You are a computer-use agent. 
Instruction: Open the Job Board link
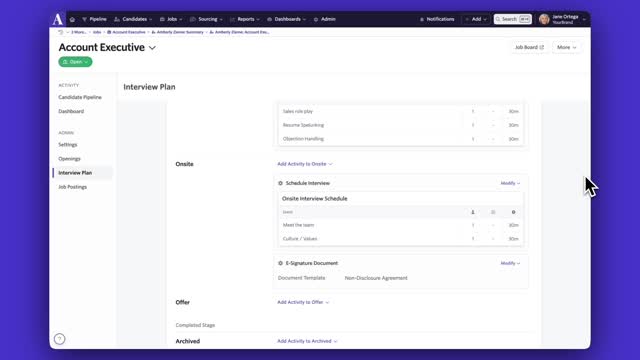529,47
